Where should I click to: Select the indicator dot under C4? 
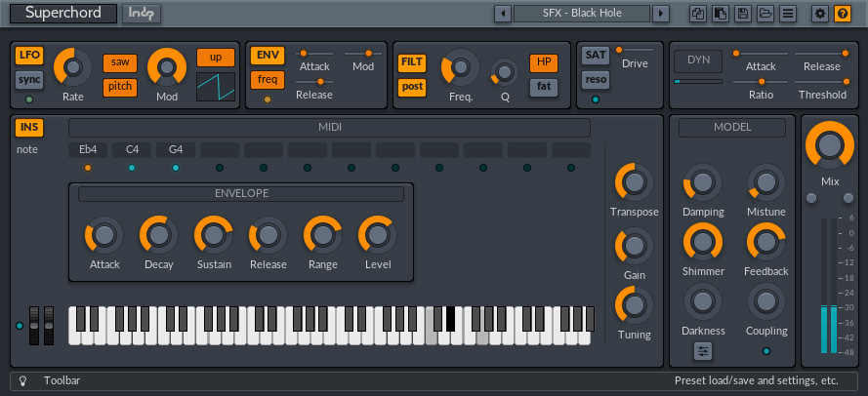point(132,168)
